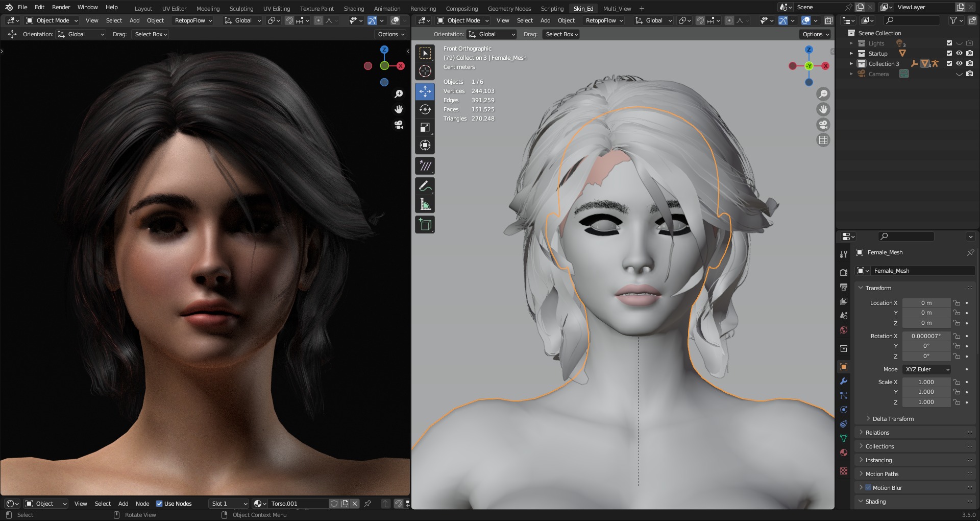Open the Node menu in the shader editor
Image resolution: width=980 pixels, height=521 pixels.
(142, 504)
